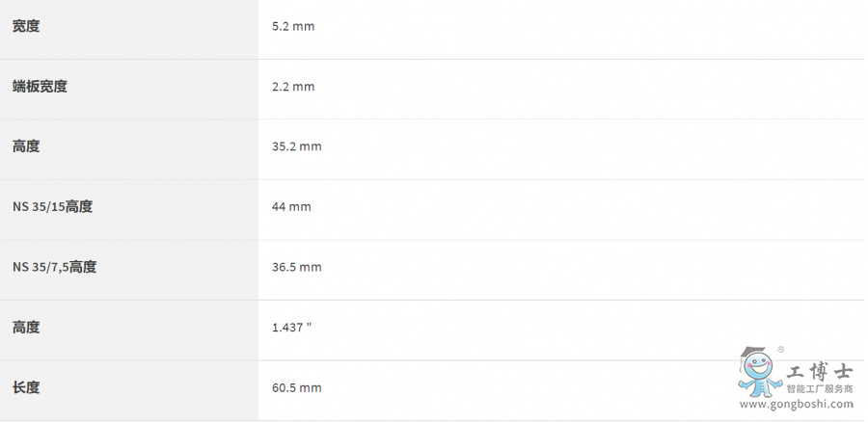This screenshot has height=423, width=868.
Task: Click the registered trademark symbol by the logo
Action: [x=781, y=350]
